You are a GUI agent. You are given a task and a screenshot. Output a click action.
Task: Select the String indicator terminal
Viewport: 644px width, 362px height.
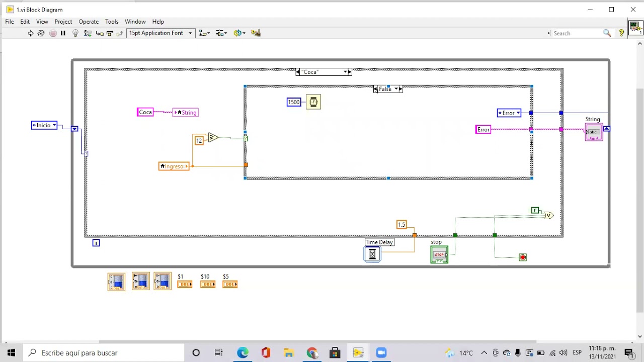click(x=594, y=132)
